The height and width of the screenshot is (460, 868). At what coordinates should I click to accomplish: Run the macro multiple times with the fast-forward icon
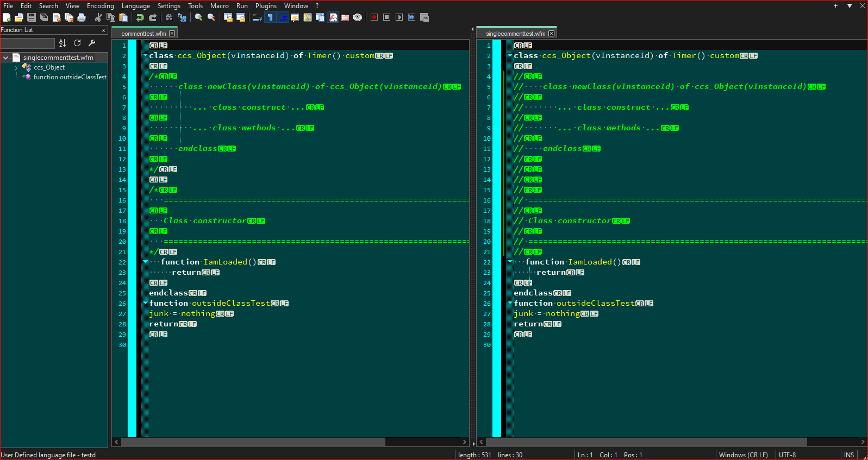[412, 17]
